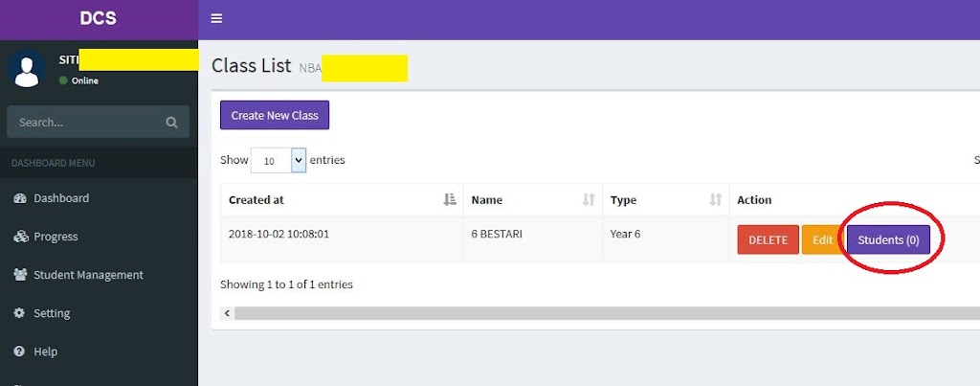Toggle the hamburger sidebar menu icon
The height and width of the screenshot is (386, 980).
click(216, 19)
